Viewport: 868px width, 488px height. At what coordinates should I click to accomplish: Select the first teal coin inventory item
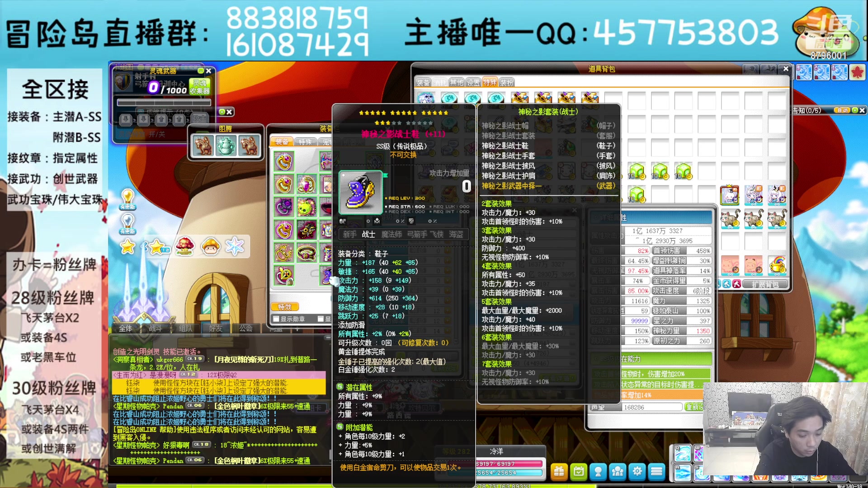449,97
